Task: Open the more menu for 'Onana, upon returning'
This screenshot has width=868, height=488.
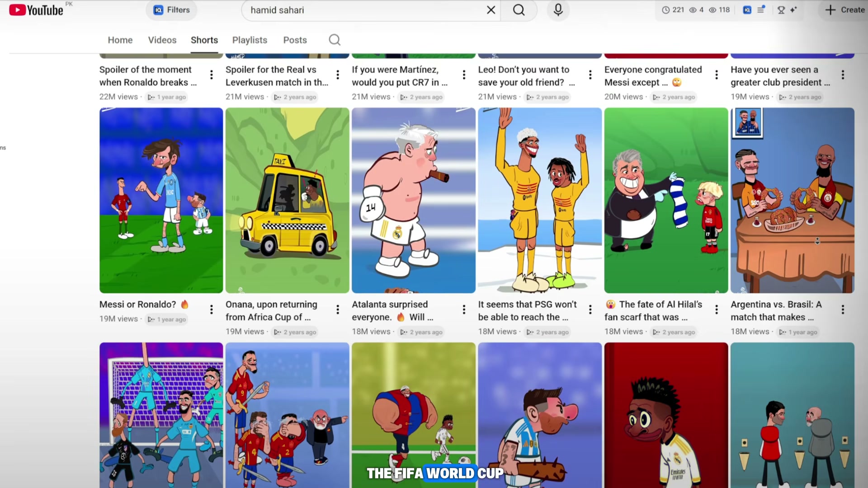Action: tap(338, 310)
